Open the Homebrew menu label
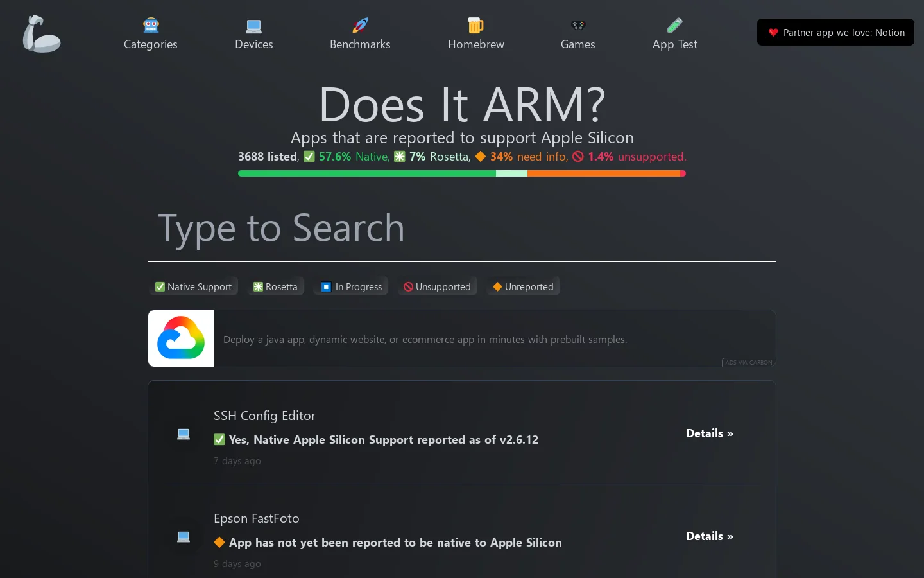The image size is (924, 578). [476, 44]
